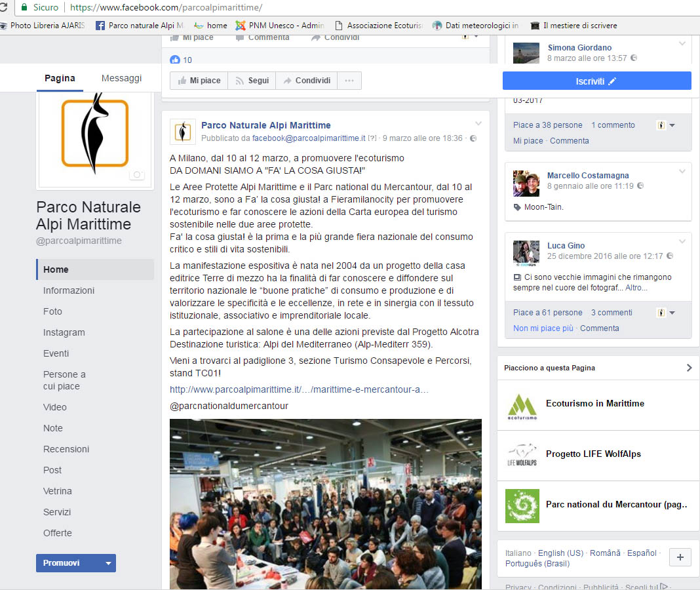Click the blue thumbs-up icon beside 10
Screen dimensions: 700x590
[x=175, y=60]
